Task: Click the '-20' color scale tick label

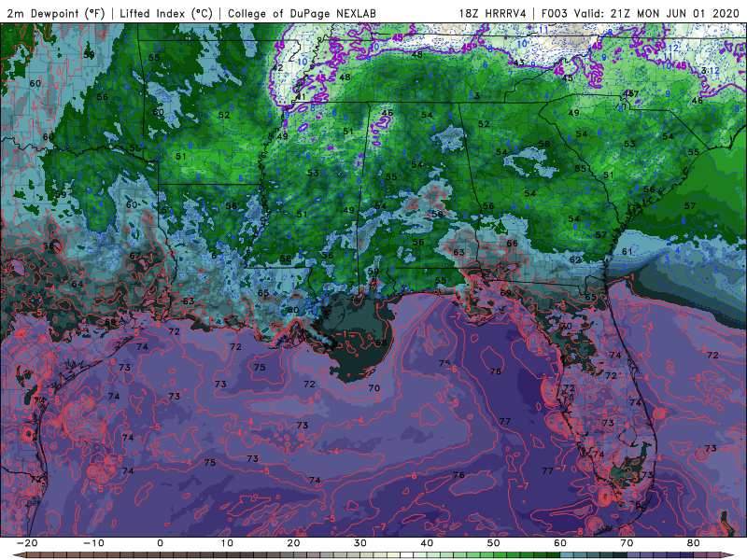Action: [x=27, y=543]
